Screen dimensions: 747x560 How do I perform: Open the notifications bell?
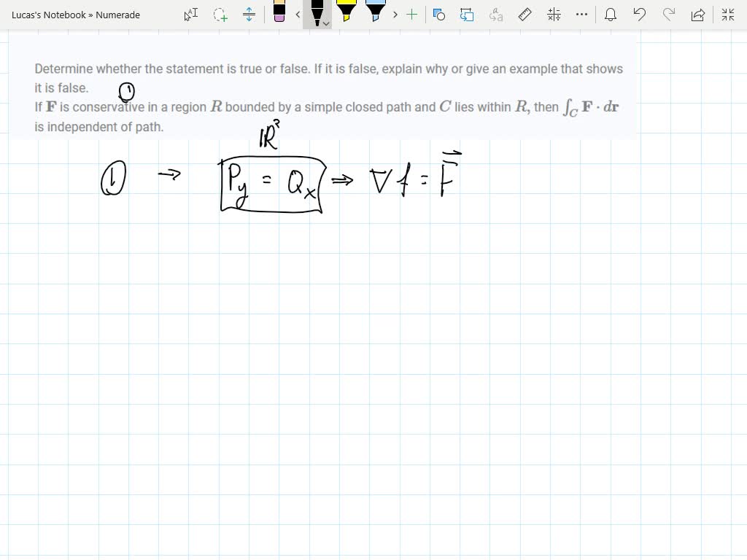[x=611, y=15]
